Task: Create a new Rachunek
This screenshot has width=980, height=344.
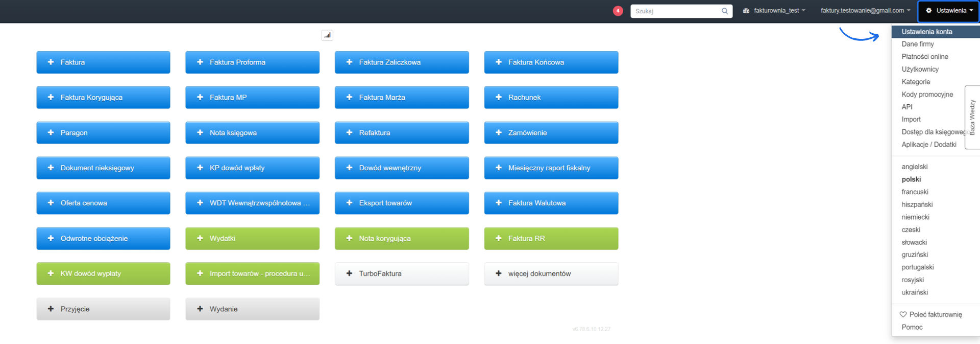Action: [x=551, y=97]
